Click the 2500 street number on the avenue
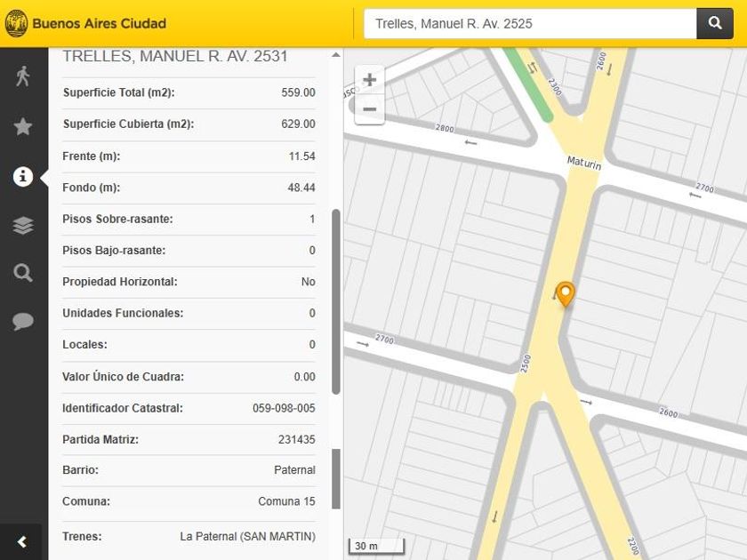The image size is (747, 560). (526, 364)
